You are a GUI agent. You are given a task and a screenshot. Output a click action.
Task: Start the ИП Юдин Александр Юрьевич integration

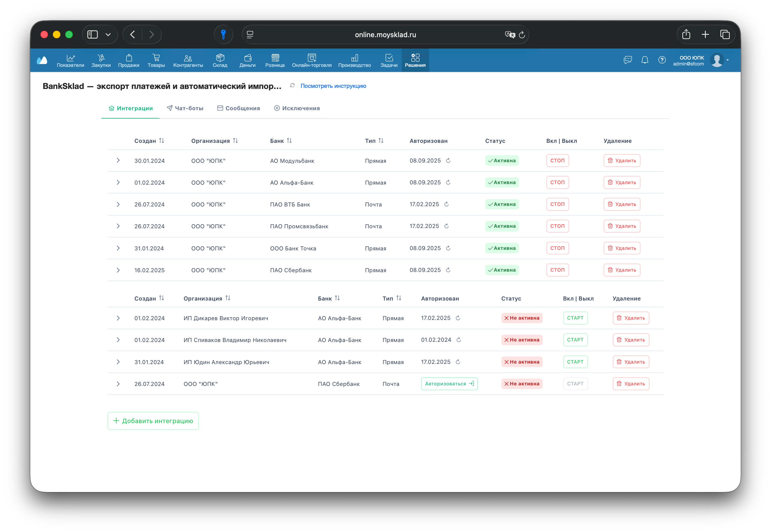(x=575, y=362)
